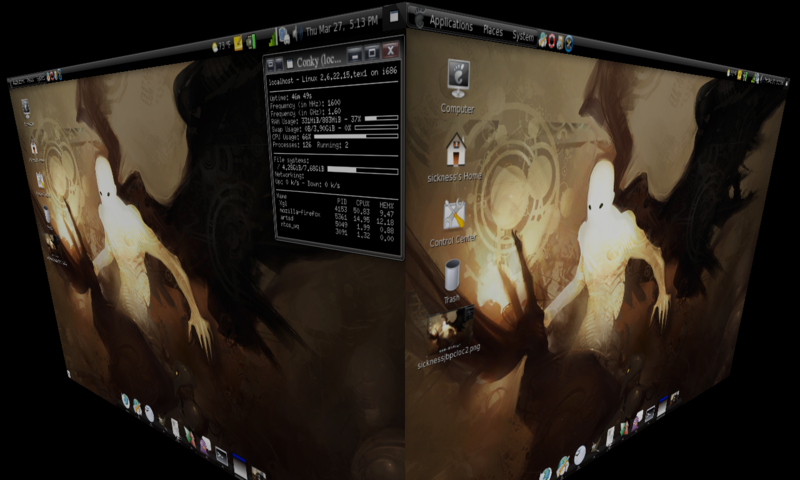Click blue-titled window dock icon on right face
The width and height of the screenshot is (800, 480).
click(x=662, y=406)
